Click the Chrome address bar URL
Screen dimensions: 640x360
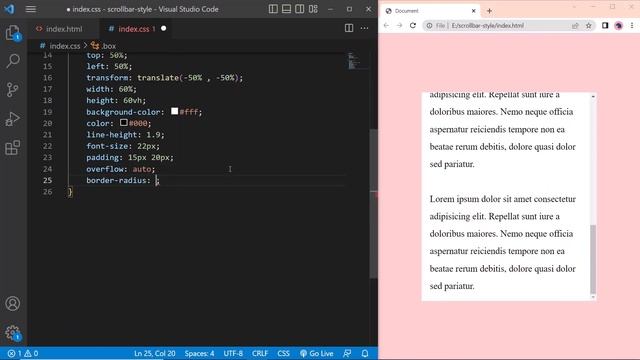tap(487, 25)
